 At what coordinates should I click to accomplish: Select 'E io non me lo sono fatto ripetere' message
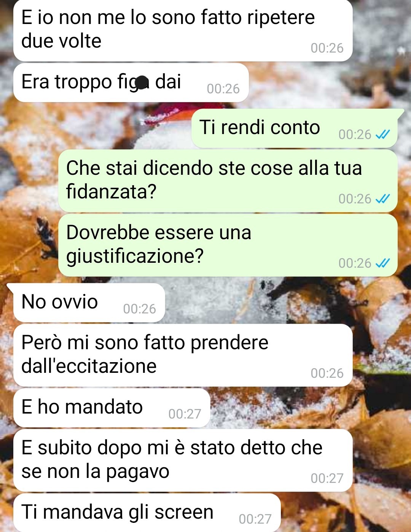pyautogui.click(x=183, y=30)
